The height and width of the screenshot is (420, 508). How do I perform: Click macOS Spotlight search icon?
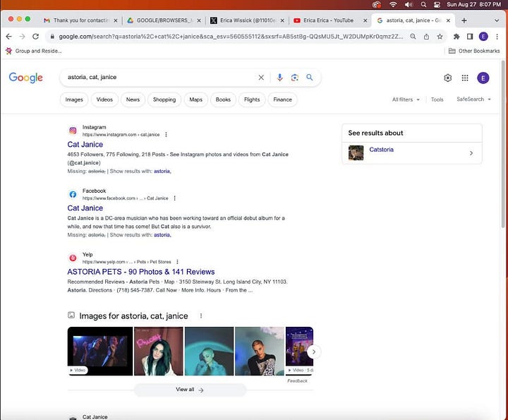423,4
